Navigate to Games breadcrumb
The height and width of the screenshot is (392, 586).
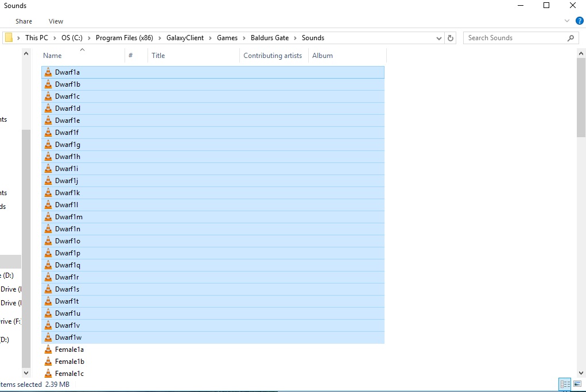(x=227, y=38)
